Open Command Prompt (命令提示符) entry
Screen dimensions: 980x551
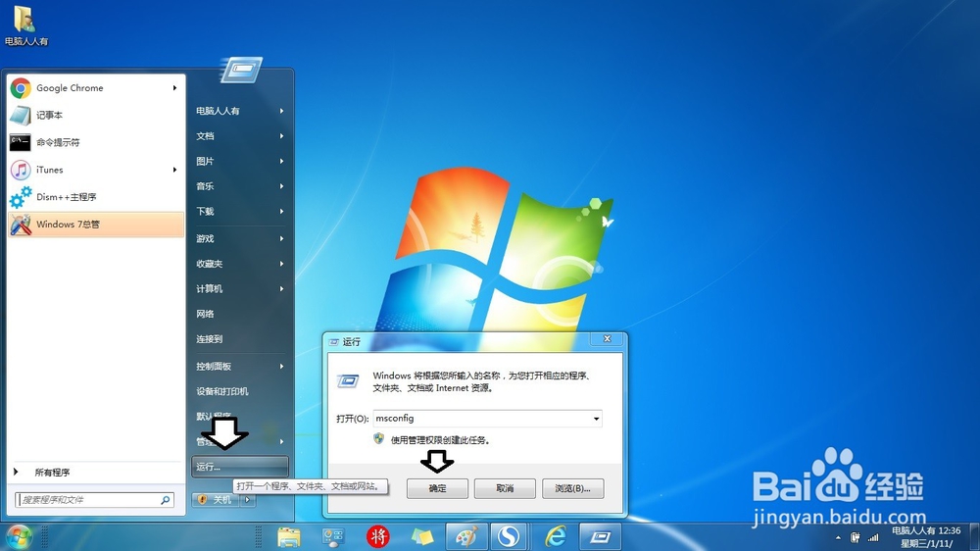pyautogui.click(x=96, y=142)
